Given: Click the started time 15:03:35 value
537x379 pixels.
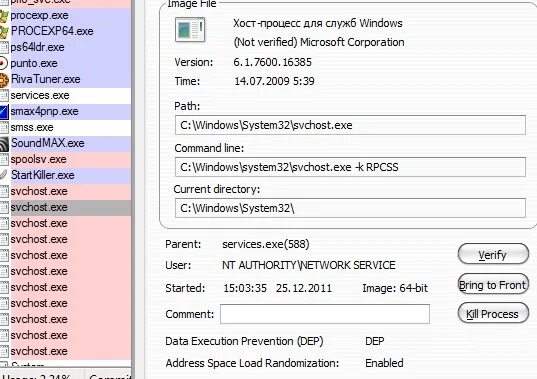Looking at the screenshot, I should tap(245, 288).
